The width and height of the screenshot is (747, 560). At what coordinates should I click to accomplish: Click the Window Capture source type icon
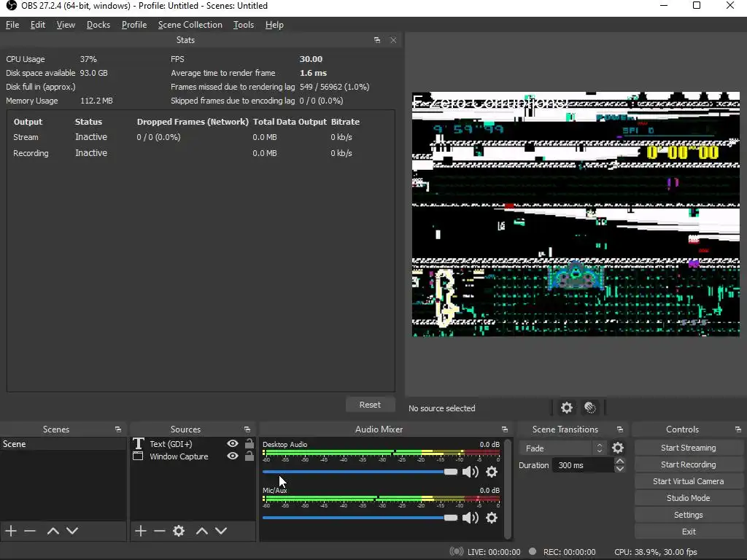pos(138,456)
